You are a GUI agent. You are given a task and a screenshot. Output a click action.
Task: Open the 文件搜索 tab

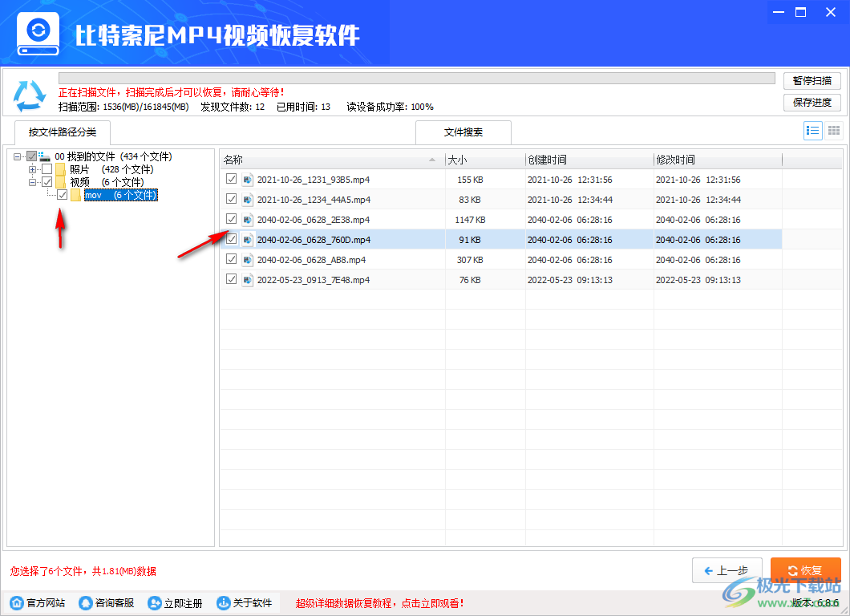pyautogui.click(x=463, y=132)
